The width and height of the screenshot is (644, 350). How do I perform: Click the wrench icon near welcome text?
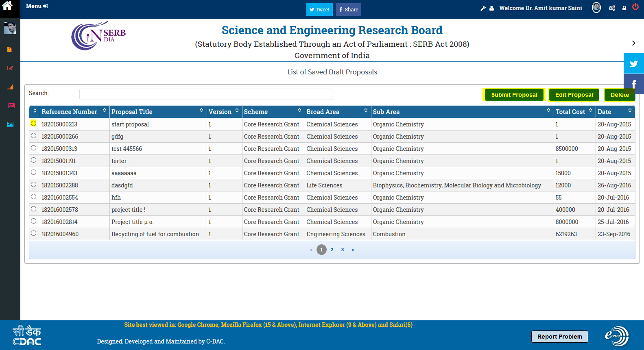483,8
